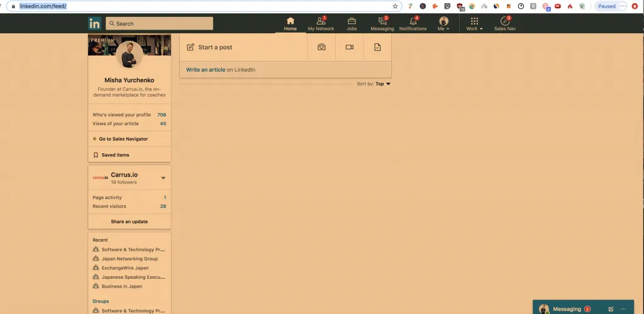Open Carrus.io Recent visitors
Viewport: 644px width, 314px height.
coord(130,206)
